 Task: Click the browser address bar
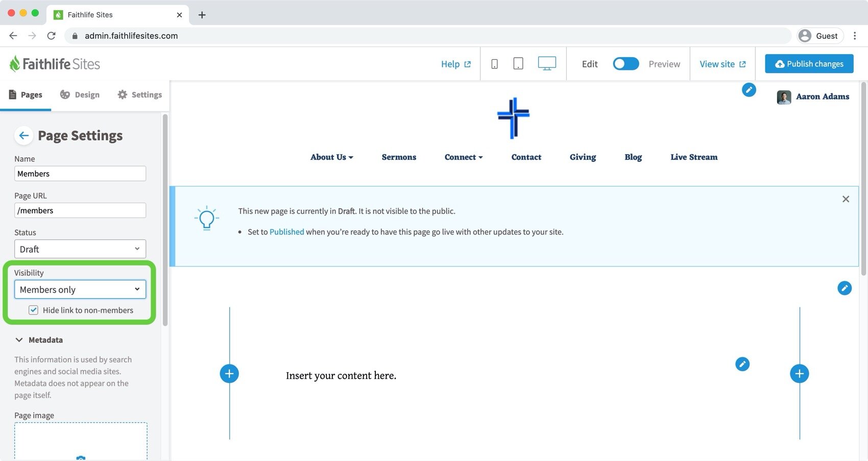pos(428,36)
